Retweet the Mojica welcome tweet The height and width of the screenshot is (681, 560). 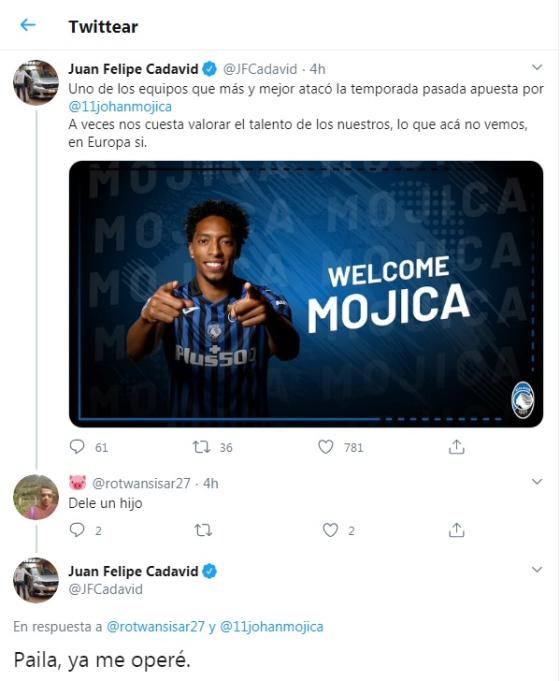(x=202, y=446)
